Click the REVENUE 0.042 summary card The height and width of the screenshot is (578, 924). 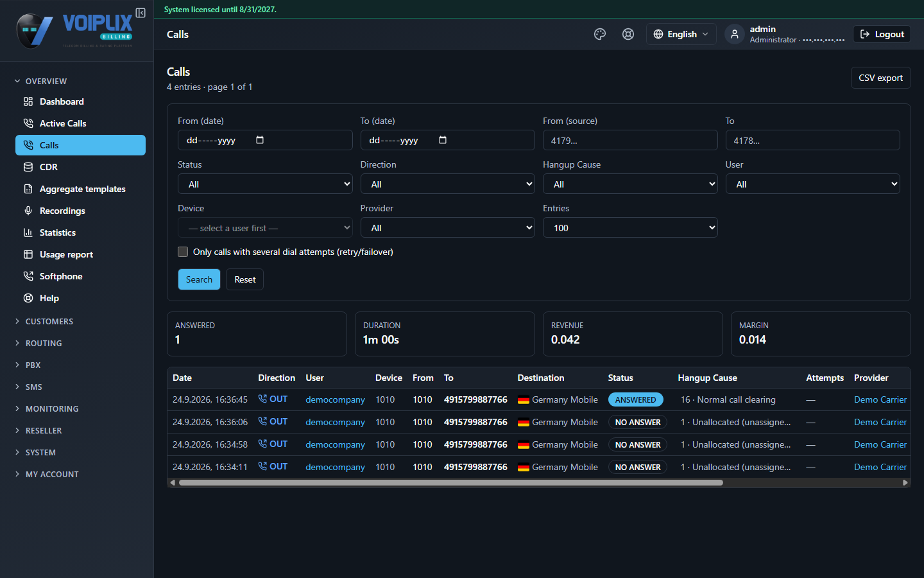(633, 334)
